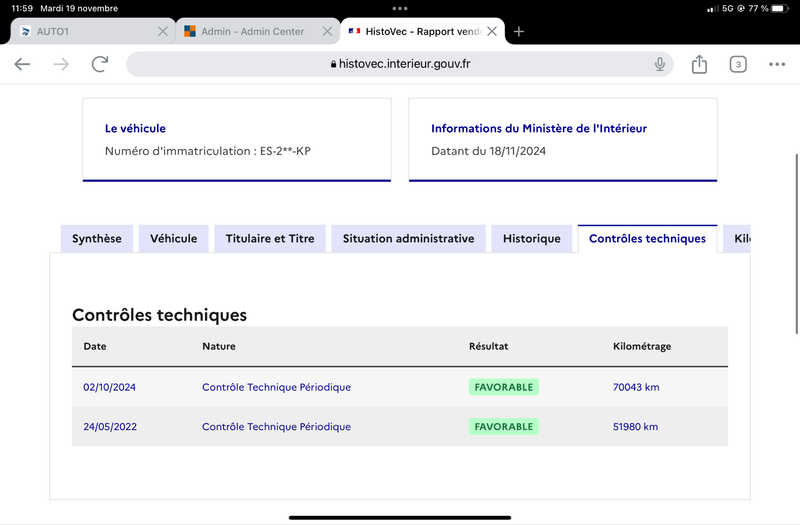Click Numéro d'immatriculation ES-2**-KP text
The image size is (800, 525).
coord(208,151)
